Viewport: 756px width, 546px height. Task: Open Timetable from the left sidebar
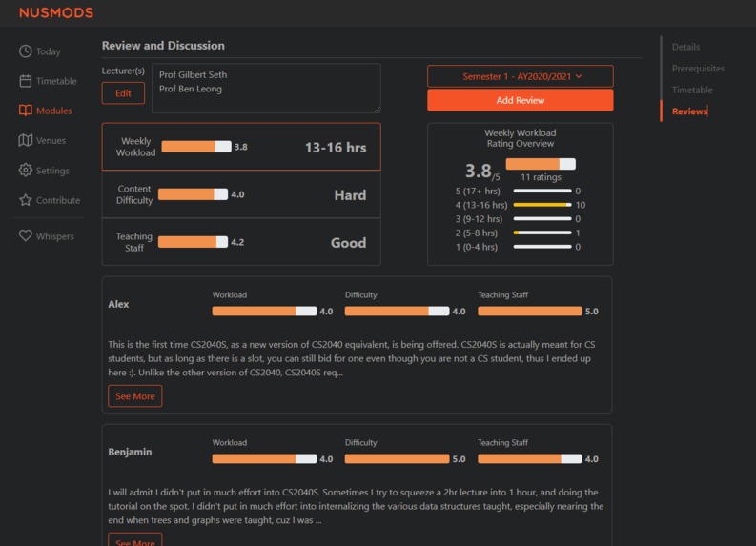click(48, 81)
